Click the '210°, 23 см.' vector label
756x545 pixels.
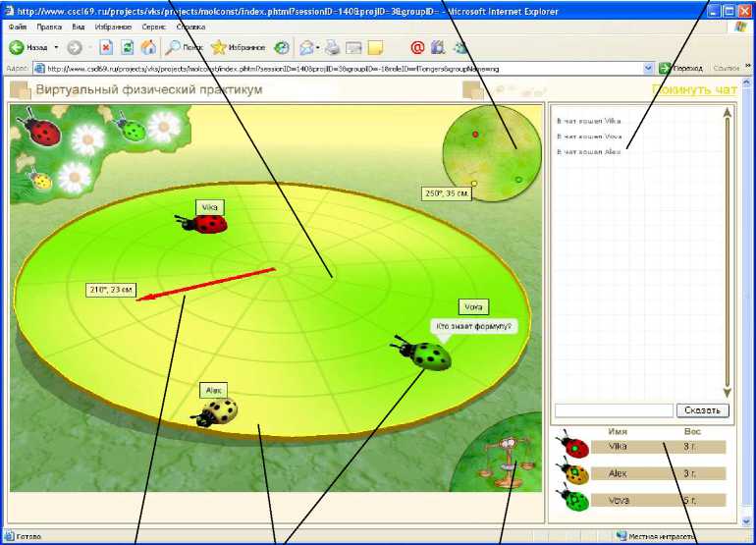click(x=111, y=290)
